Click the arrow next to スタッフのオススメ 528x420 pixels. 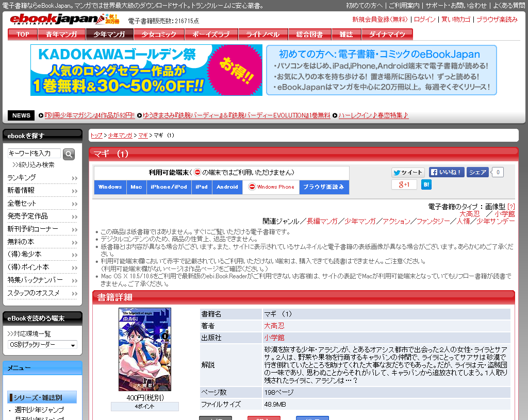click(x=74, y=293)
